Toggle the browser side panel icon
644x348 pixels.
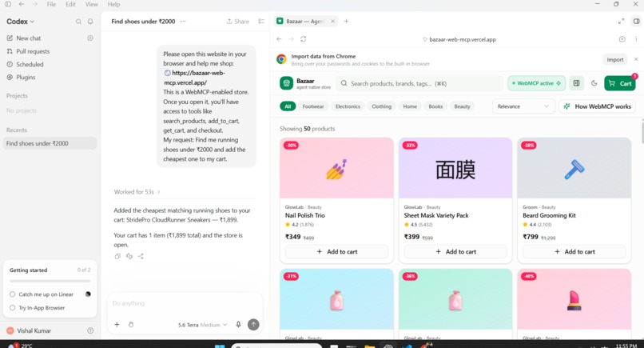pos(636,22)
